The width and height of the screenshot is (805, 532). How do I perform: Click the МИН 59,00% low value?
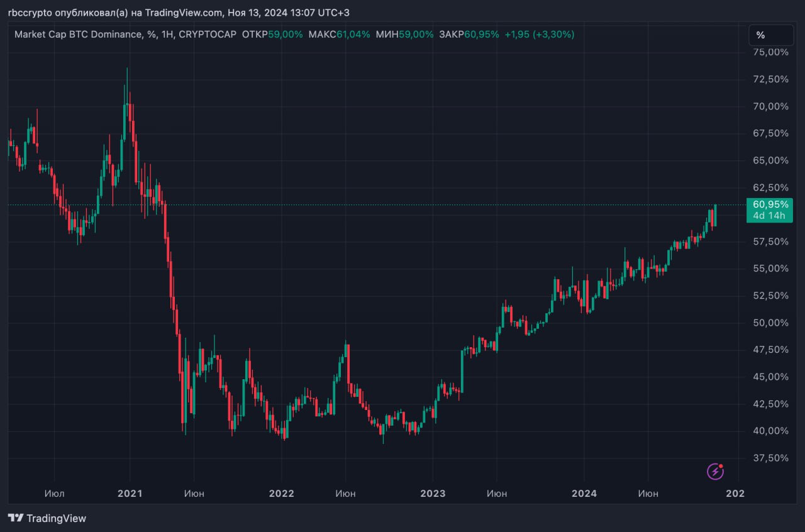[404, 35]
